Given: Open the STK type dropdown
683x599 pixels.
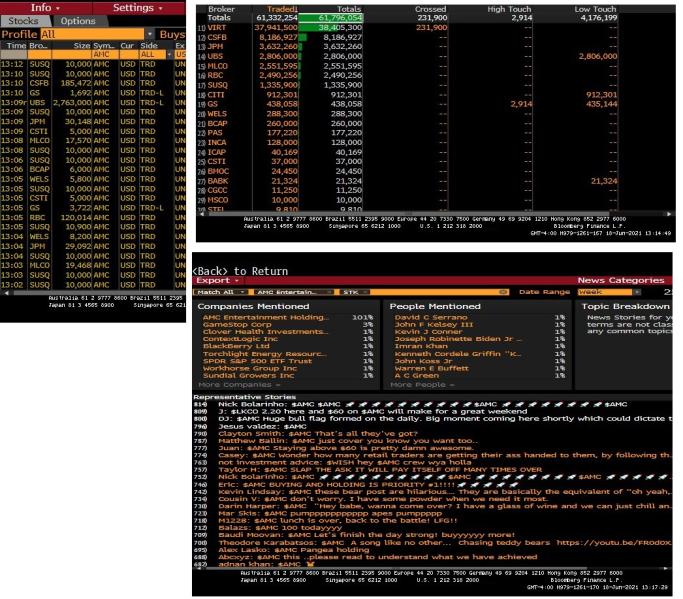Looking at the screenshot, I should [x=355, y=292].
